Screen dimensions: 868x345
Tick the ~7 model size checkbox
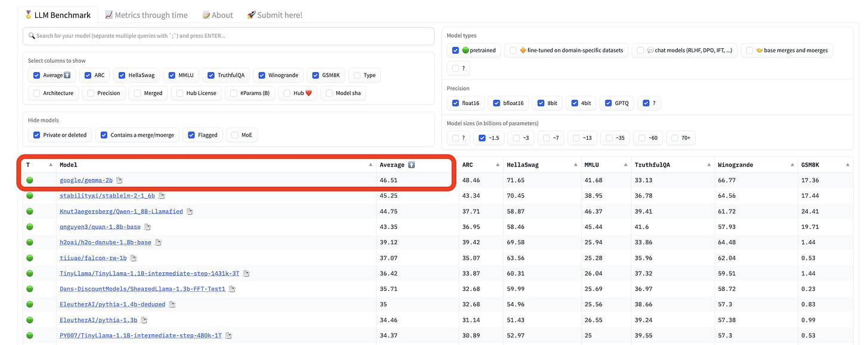tap(545, 138)
